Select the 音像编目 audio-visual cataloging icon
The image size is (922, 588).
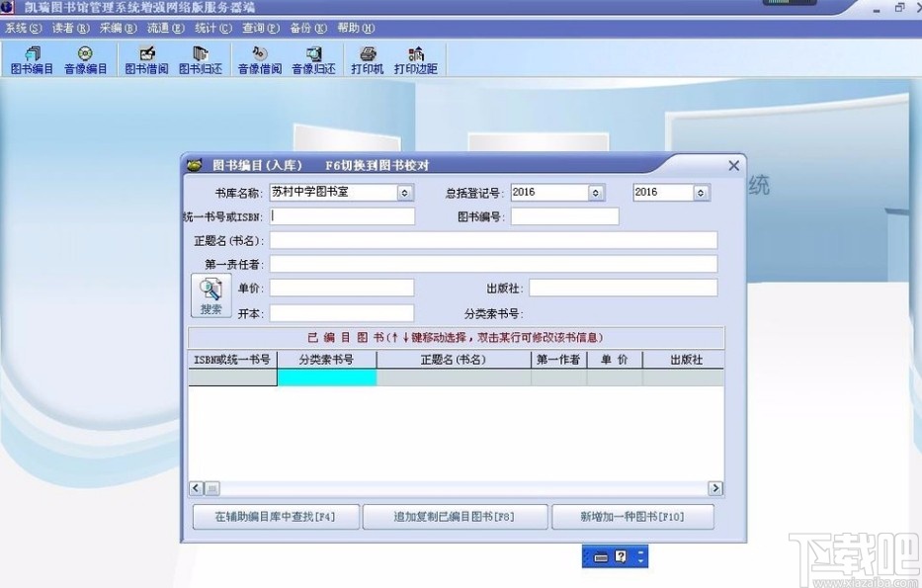click(86, 59)
